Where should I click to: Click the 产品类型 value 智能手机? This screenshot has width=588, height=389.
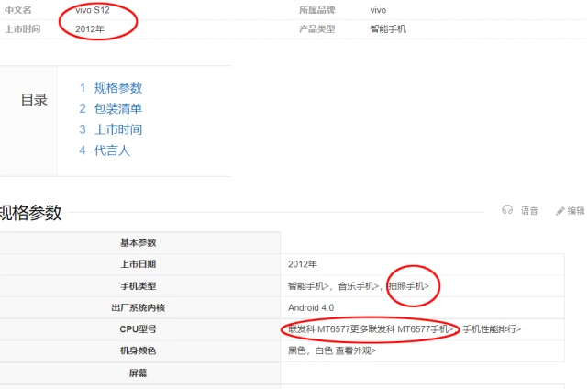pos(388,28)
